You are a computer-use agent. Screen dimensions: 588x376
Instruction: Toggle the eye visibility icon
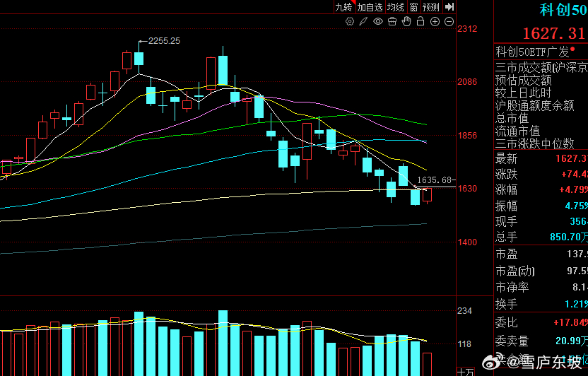pos(378,21)
